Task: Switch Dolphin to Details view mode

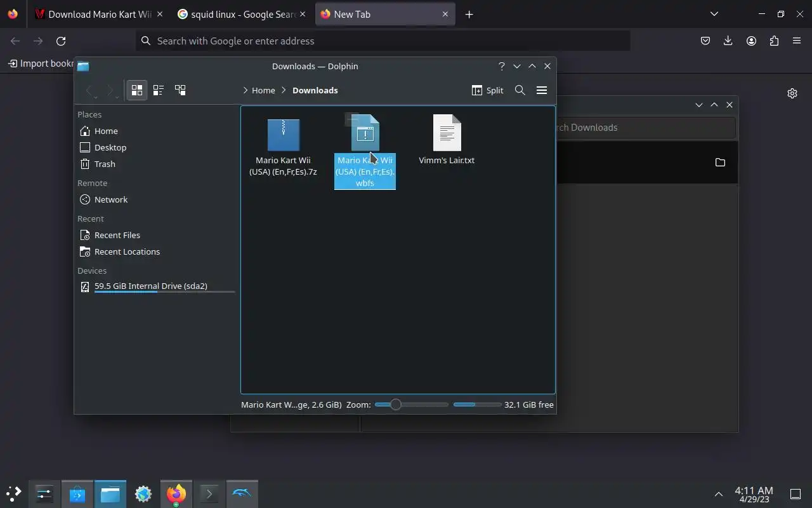Action: [180, 90]
